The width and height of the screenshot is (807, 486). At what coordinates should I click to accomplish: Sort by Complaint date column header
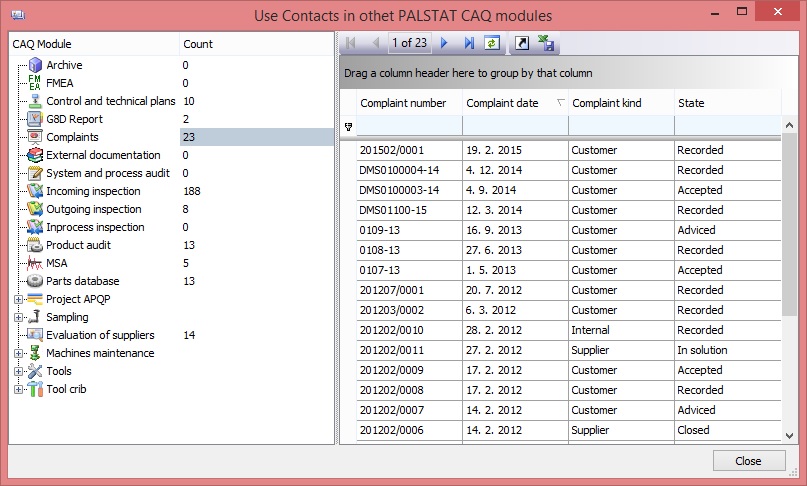click(x=515, y=103)
